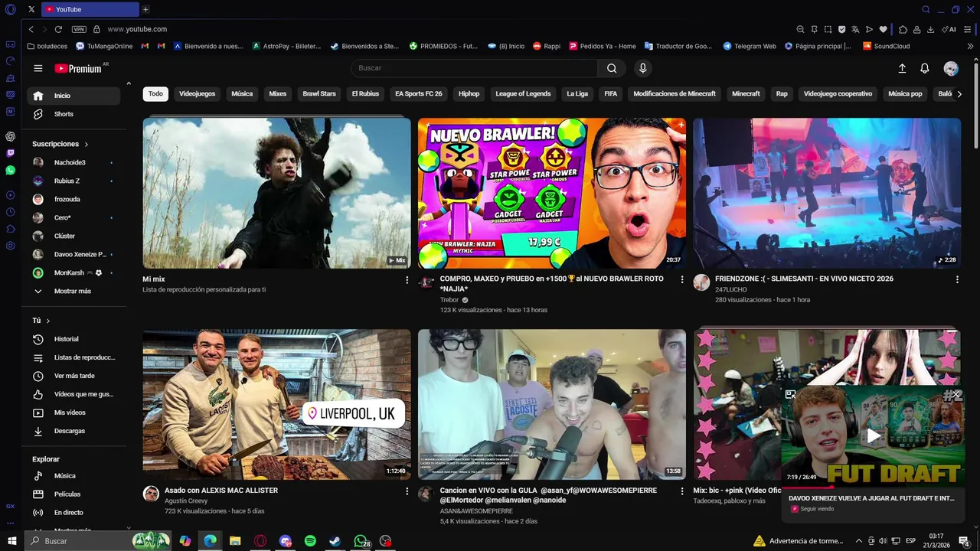Open options for FRIENDZONE video
The width and height of the screenshot is (980, 551).
(x=957, y=280)
